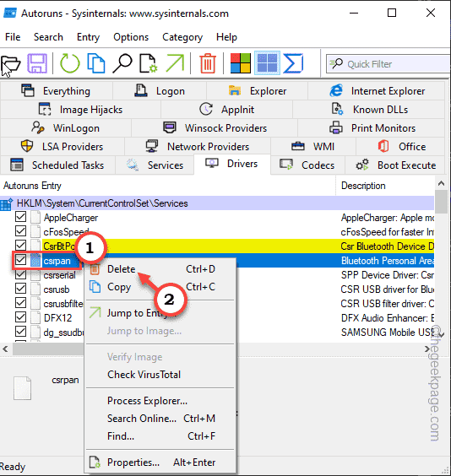Open the Options menu
The width and height of the screenshot is (451, 476).
click(x=131, y=37)
